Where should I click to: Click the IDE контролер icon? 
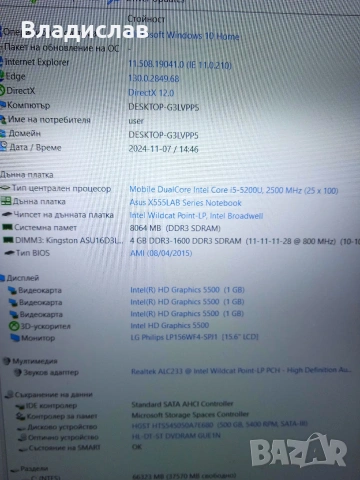pyautogui.click(x=20, y=406)
